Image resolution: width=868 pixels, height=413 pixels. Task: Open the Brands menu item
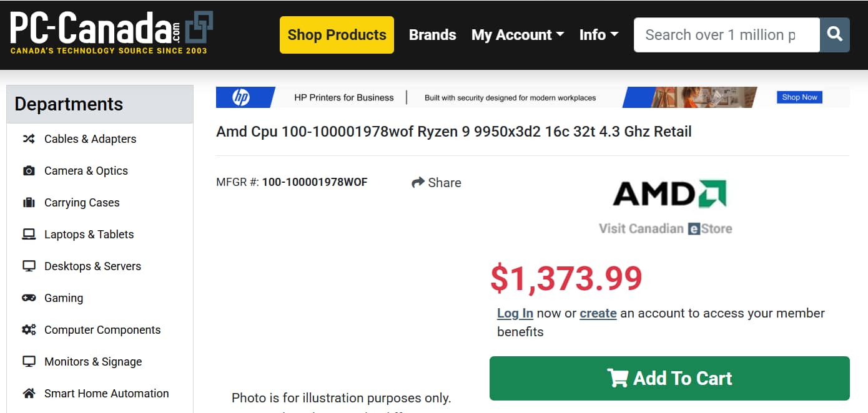(432, 35)
